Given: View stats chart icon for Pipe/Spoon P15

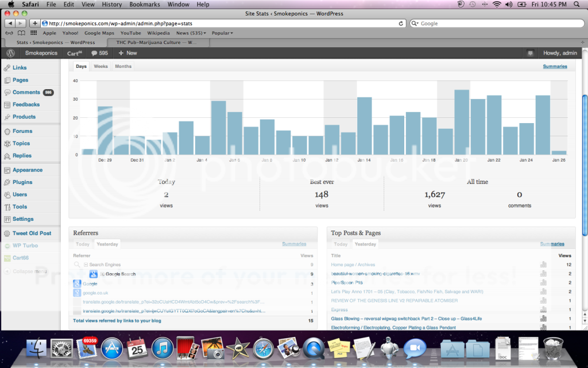Looking at the screenshot, I should (x=543, y=282).
